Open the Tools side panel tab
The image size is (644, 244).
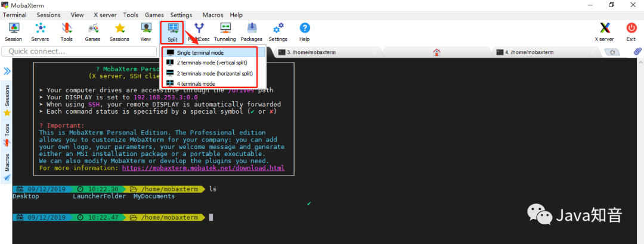point(7,135)
